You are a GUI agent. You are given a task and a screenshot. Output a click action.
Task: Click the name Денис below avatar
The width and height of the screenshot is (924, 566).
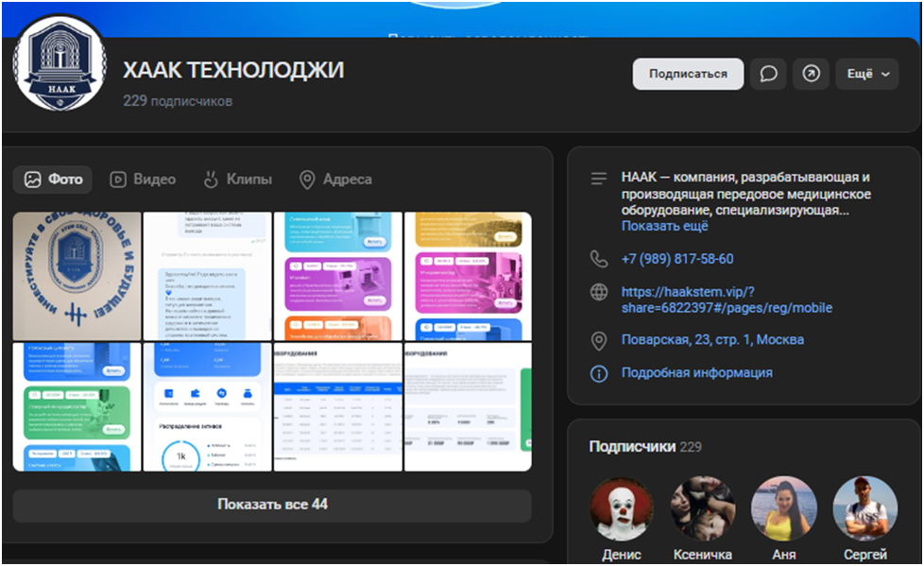coord(621,555)
